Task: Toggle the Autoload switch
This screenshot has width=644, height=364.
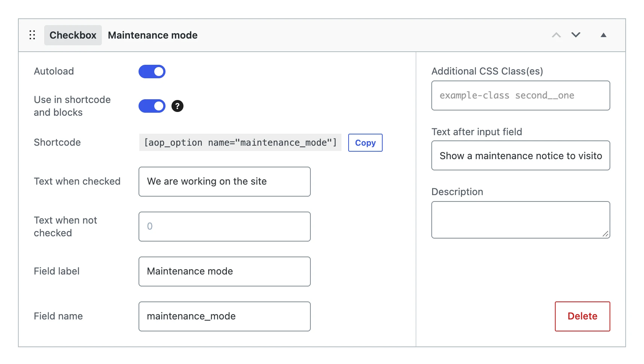Action: (152, 72)
